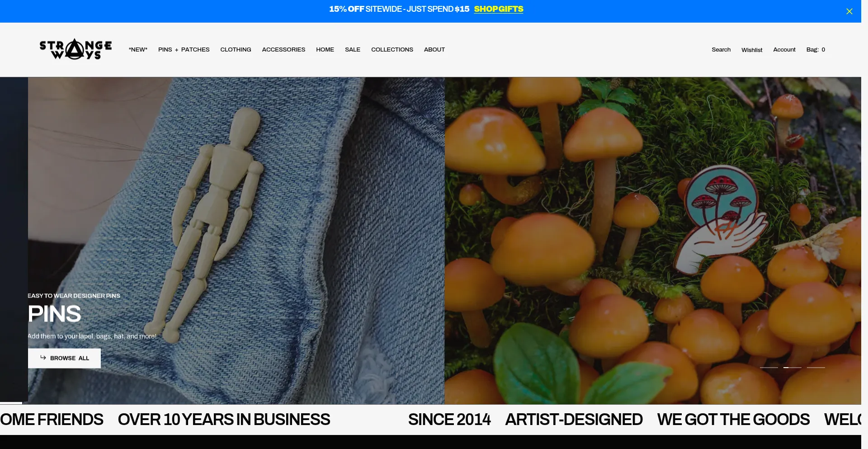This screenshot has width=868, height=449.
Task: Select the third slideshow indicator bar
Action: (x=816, y=368)
